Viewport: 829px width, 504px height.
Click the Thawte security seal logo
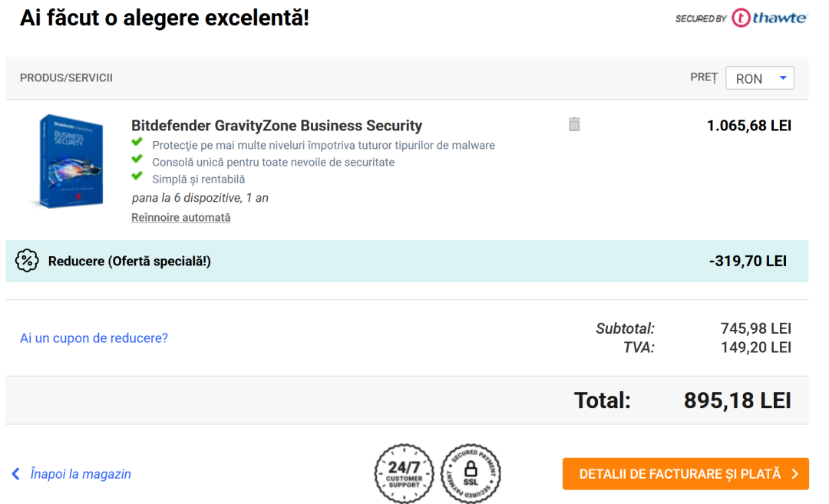click(741, 18)
